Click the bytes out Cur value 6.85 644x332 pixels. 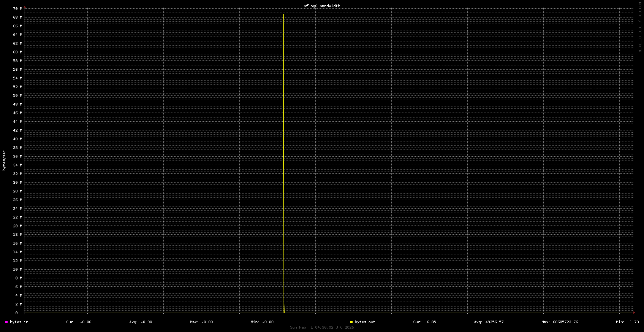[x=431, y=322]
